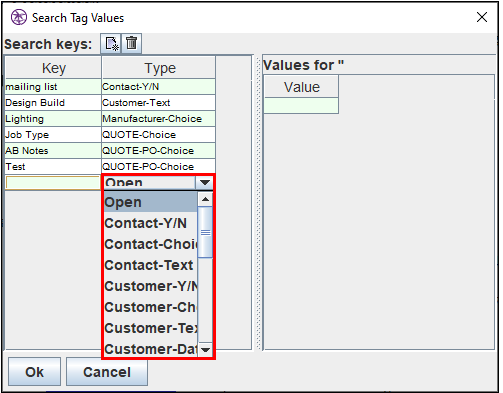Open the Type combo box arrow
The height and width of the screenshot is (393, 503).
205,182
